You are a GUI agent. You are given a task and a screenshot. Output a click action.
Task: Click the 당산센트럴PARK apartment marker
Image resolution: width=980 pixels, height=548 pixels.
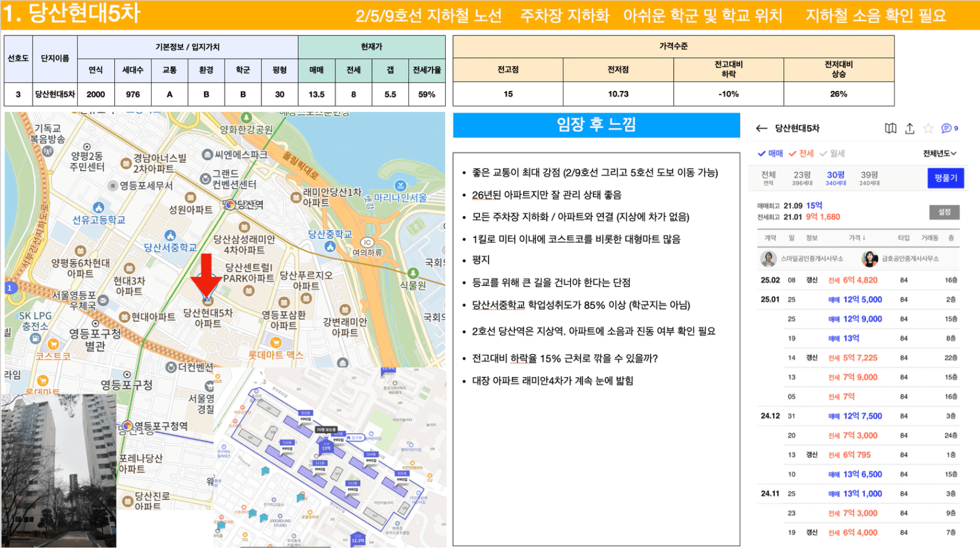click(248, 291)
